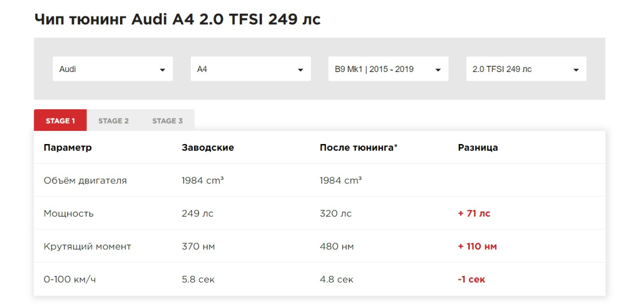644x307 pixels.
Task: Click the Параметр column header
Action: [x=68, y=148]
